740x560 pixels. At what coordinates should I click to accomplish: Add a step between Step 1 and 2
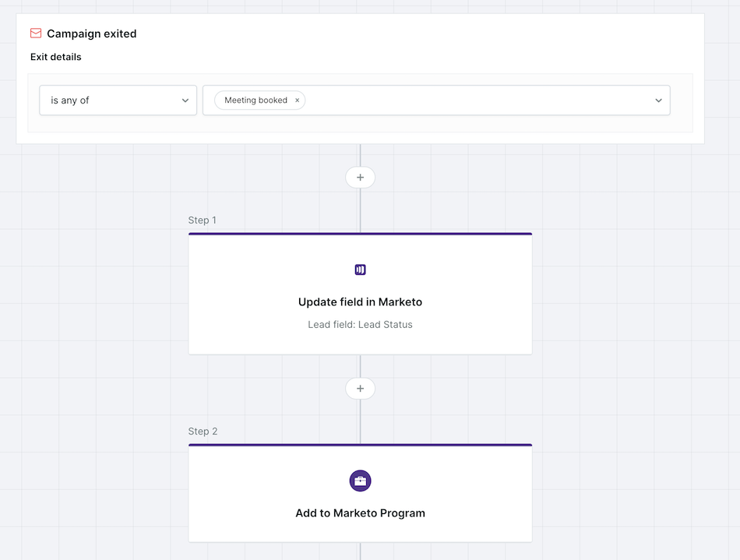[360, 389]
